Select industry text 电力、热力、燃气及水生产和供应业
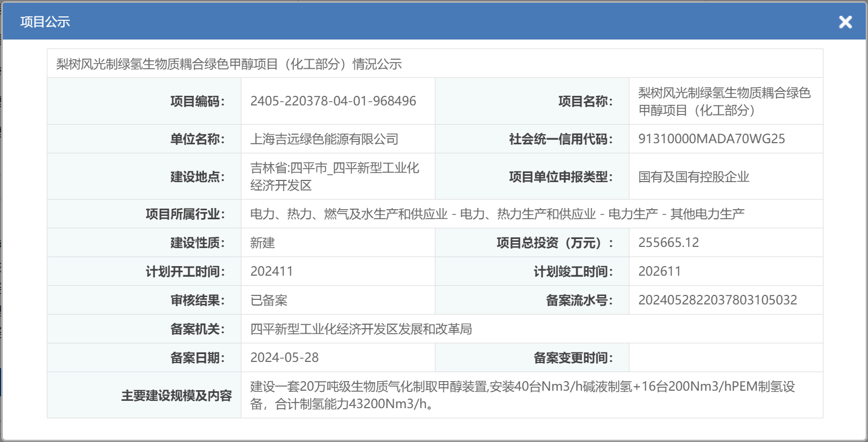Screen dimensions: 868x442 pyautogui.click(x=349, y=214)
